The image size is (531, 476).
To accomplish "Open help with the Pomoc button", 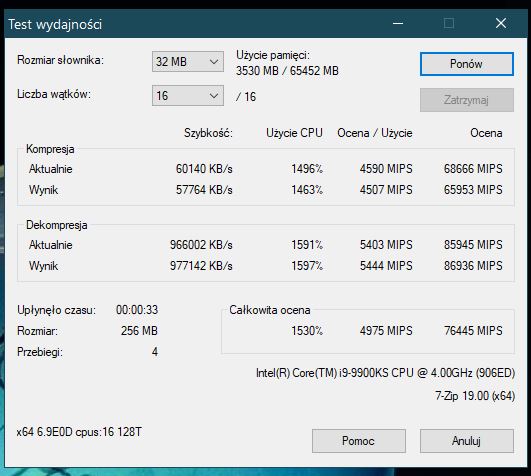I will (x=359, y=441).
